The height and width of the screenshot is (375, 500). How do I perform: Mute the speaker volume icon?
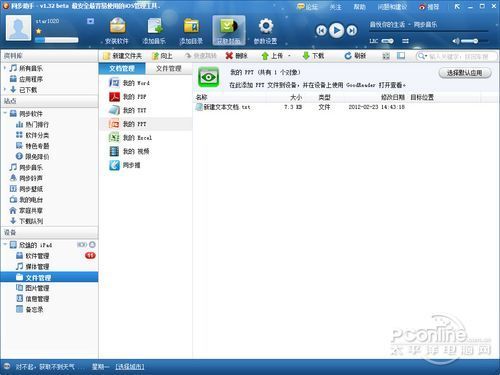[x=455, y=41]
